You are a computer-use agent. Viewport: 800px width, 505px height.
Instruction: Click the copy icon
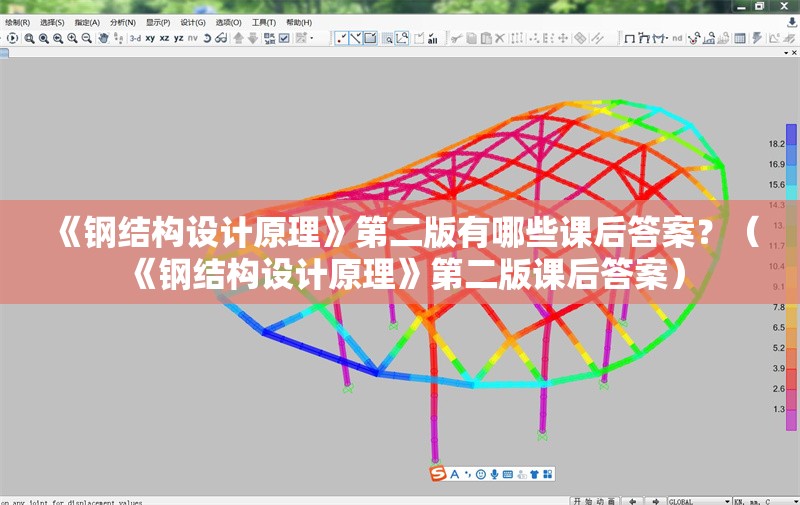471,38
